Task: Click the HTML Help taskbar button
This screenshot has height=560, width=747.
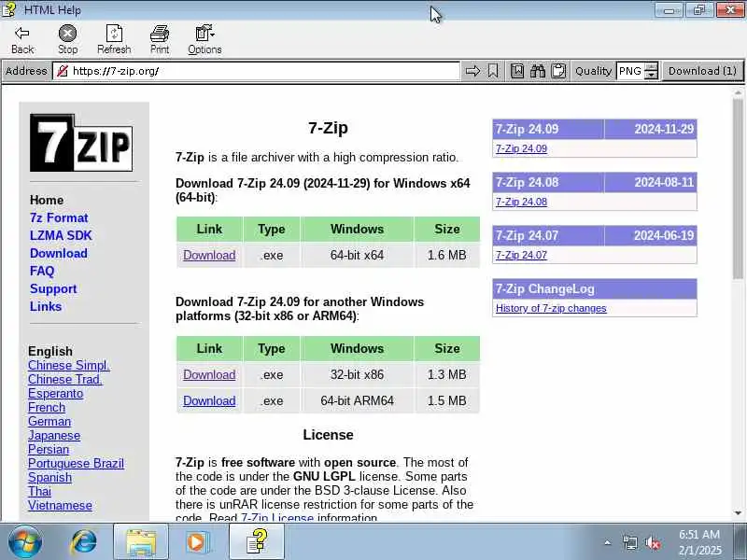Action: pos(257,542)
